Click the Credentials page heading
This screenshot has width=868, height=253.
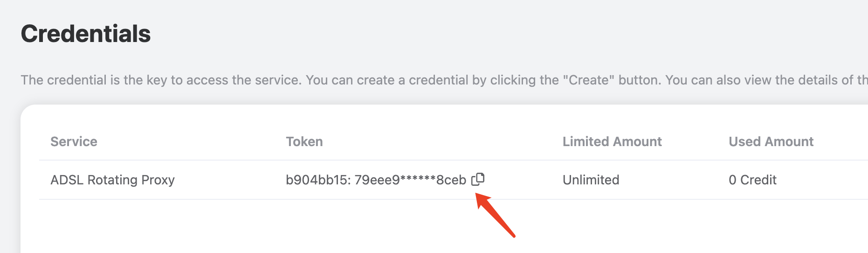tap(86, 34)
